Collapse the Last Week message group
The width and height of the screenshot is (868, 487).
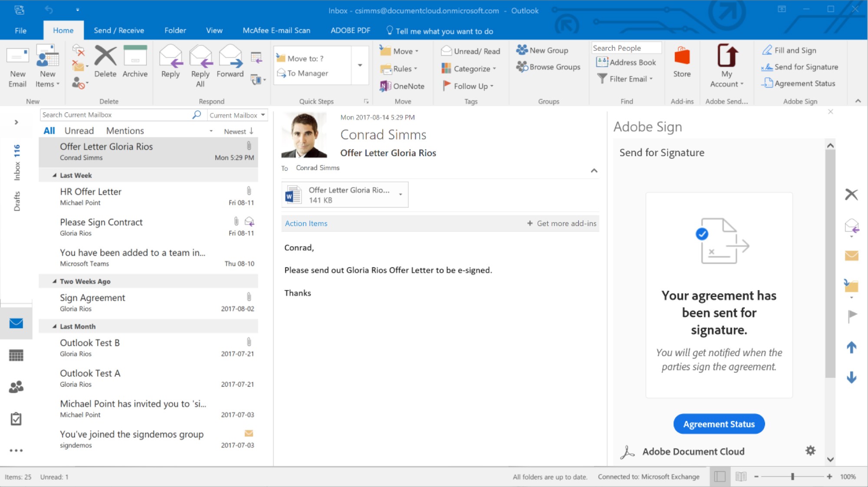(x=55, y=175)
